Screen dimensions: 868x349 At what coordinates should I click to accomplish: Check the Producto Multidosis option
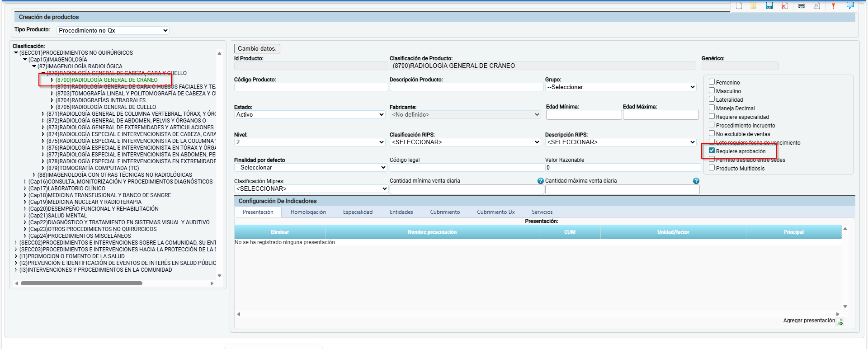[712, 168]
